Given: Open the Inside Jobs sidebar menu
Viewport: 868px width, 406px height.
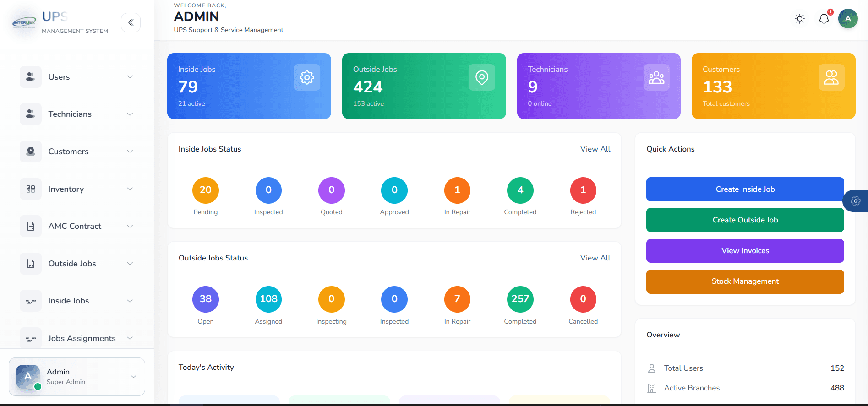Looking at the screenshot, I should coord(77,301).
